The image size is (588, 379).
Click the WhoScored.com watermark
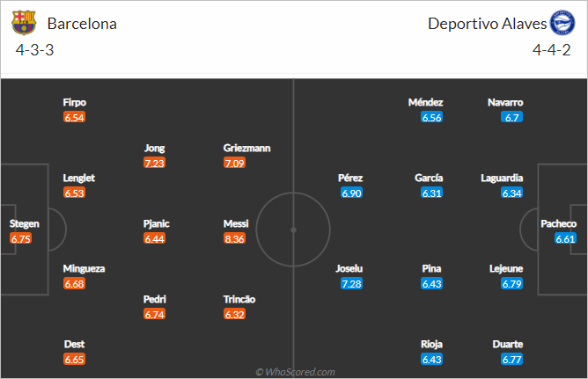click(295, 372)
